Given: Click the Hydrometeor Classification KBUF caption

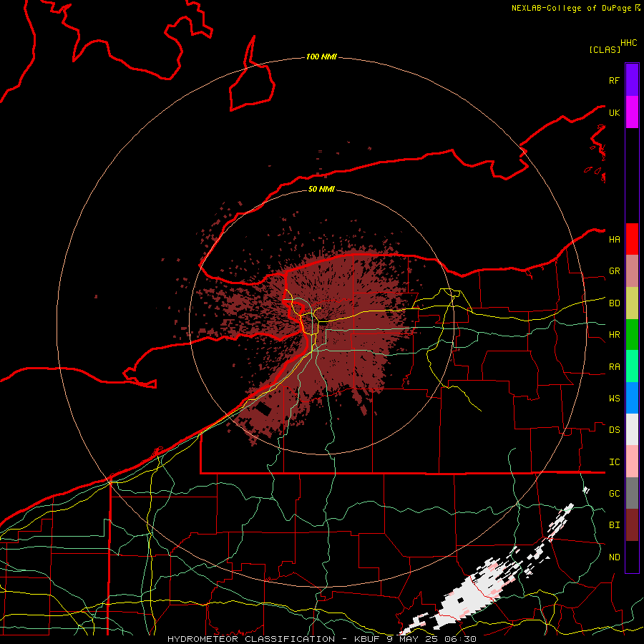Looking at the screenshot, I should [321, 639].
